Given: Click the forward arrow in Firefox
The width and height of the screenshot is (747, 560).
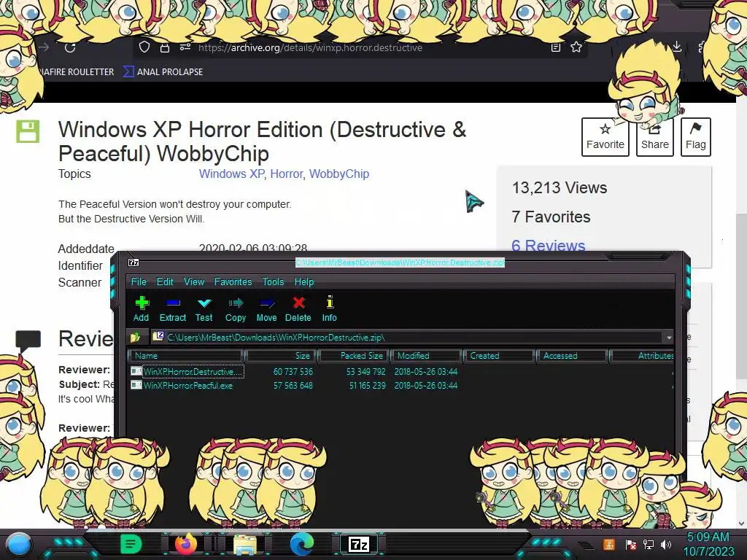Looking at the screenshot, I should [x=44, y=47].
